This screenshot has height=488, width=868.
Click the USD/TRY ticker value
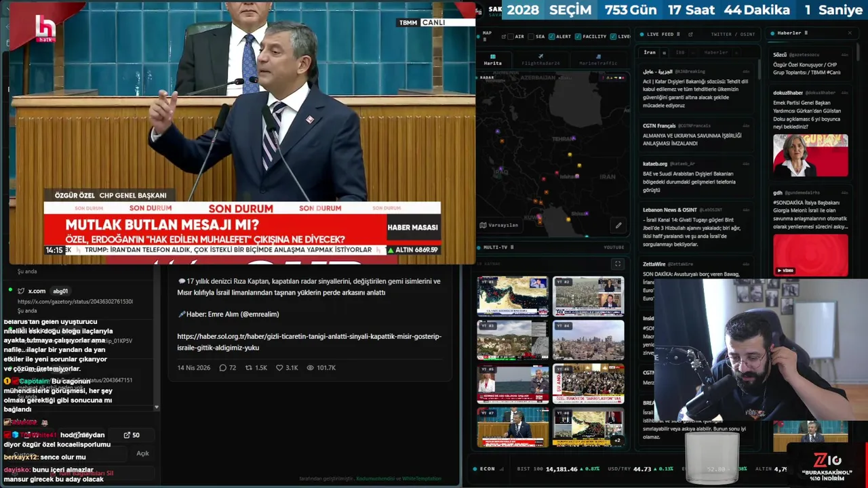point(642,469)
